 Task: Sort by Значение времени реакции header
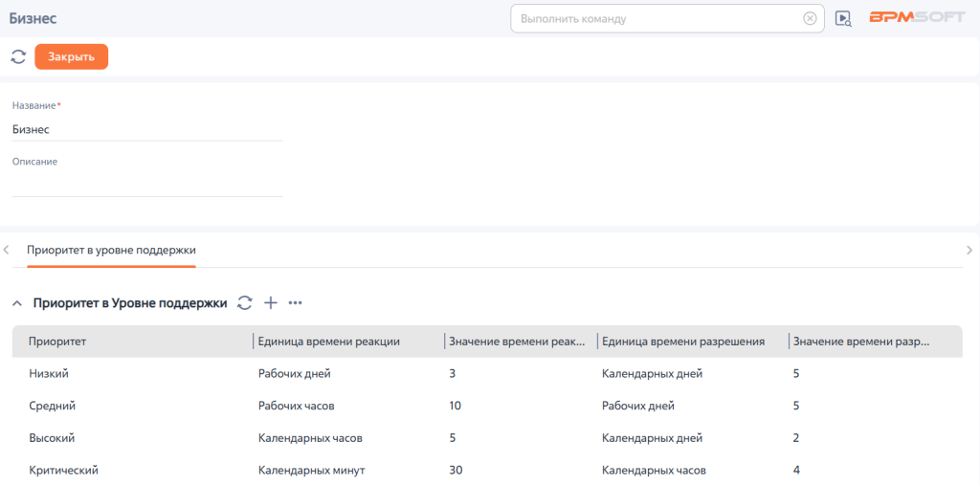[x=517, y=342]
